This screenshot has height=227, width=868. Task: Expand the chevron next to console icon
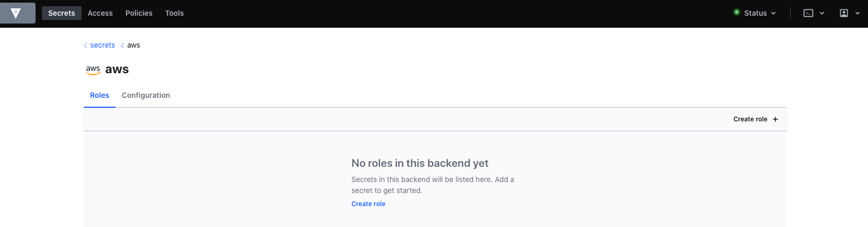tap(822, 14)
